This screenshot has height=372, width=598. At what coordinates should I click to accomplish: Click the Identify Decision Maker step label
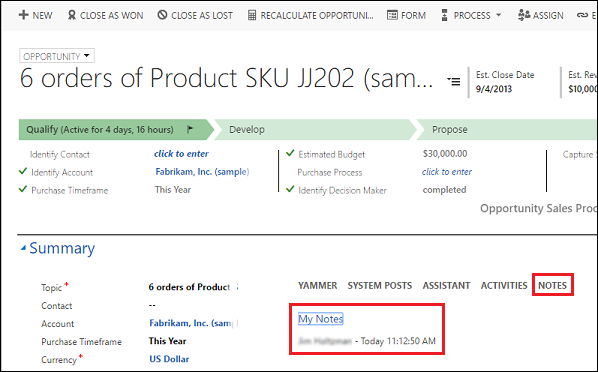(342, 190)
